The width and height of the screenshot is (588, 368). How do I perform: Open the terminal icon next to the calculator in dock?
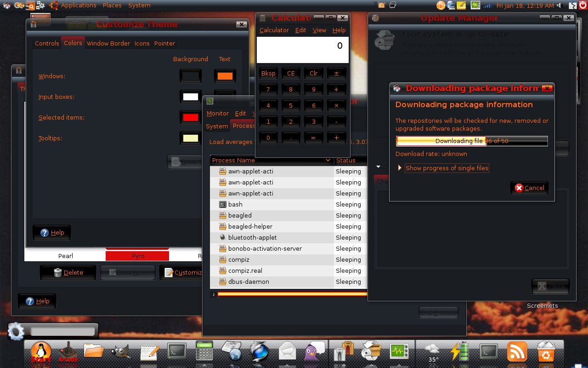tap(176, 351)
